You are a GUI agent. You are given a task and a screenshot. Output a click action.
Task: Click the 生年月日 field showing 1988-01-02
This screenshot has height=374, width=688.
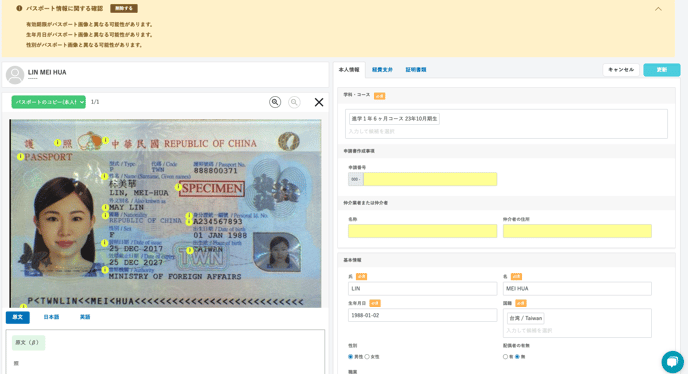coord(423,315)
